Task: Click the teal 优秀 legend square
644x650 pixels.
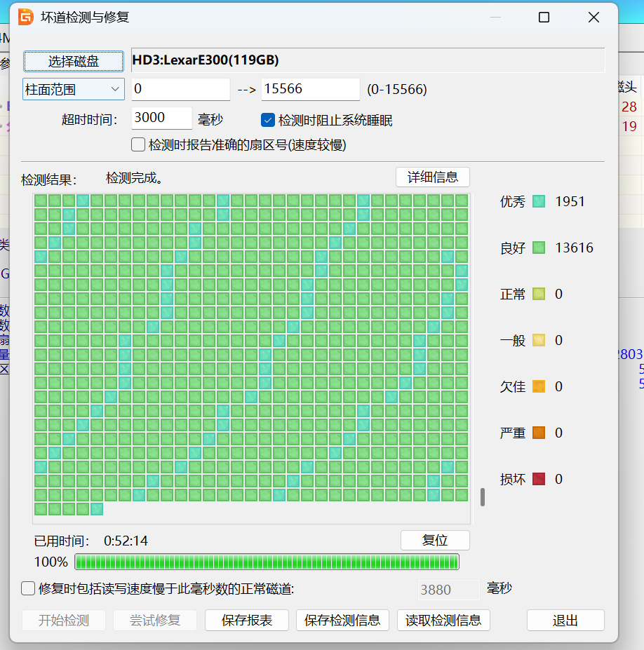Action: 542,201
